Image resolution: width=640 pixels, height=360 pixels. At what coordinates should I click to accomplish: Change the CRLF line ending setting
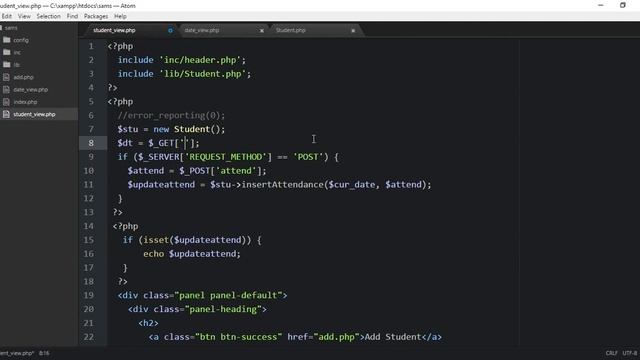[x=611, y=353]
